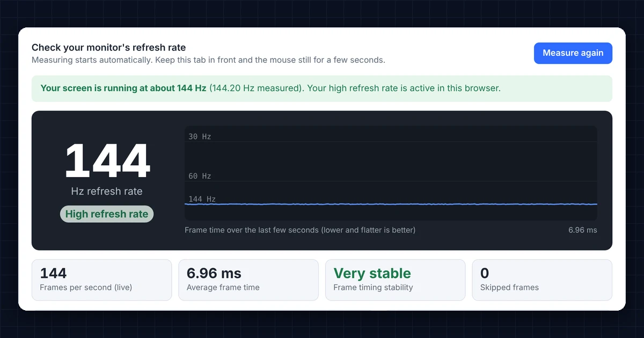644x338 pixels.
Task: Open the Frames per second (live) card
Action: (102, 280)
